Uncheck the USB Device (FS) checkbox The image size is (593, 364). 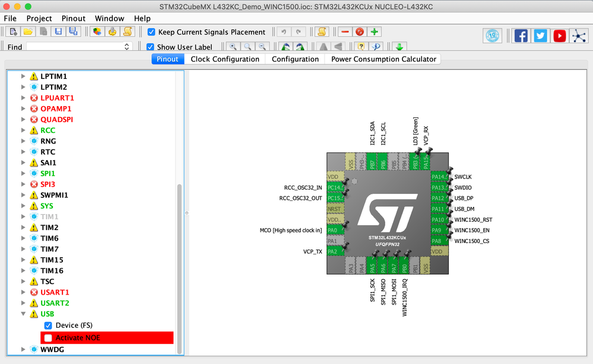tap(48, 325)
